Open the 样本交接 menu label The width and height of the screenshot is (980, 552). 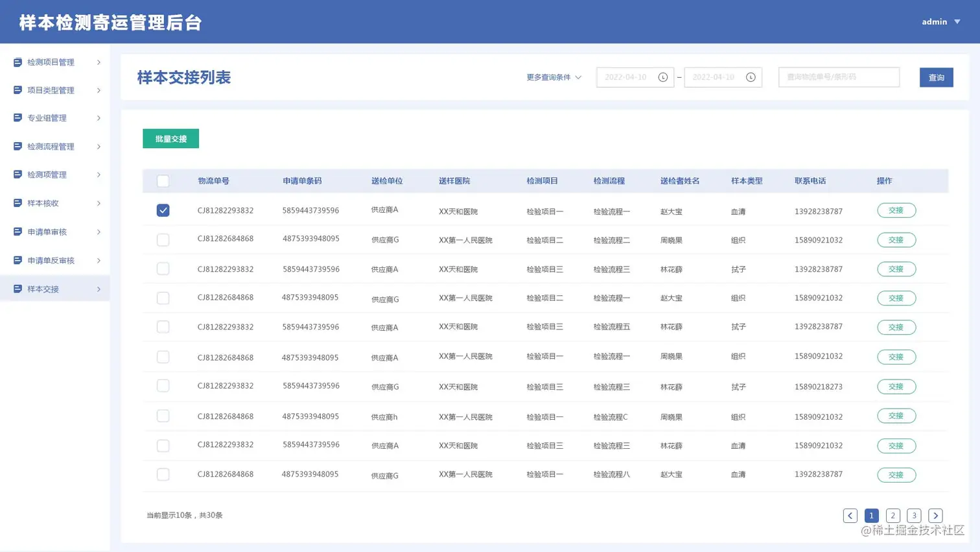coord(43,289)
